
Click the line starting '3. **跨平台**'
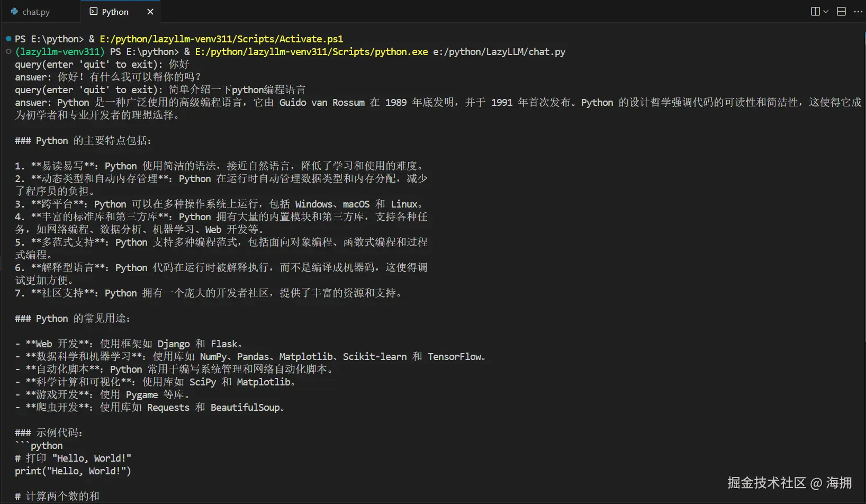220,204
